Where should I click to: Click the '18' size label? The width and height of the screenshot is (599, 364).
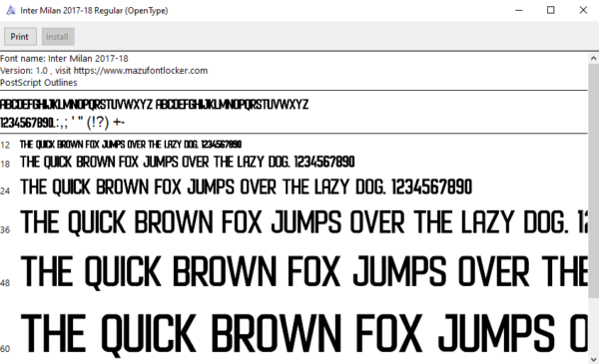(x=5, y=165)
